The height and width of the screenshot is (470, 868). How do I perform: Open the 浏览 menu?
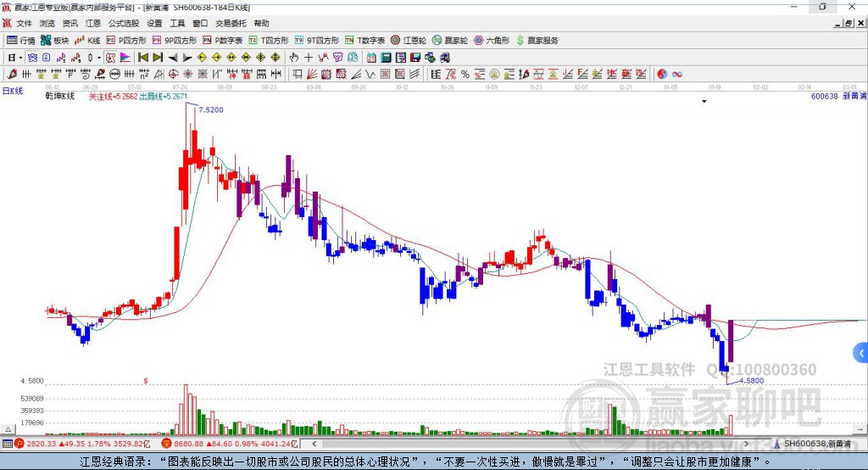47,23
